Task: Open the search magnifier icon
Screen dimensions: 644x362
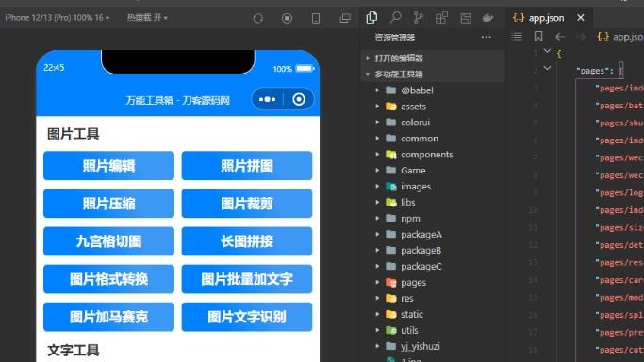Action: click(395, 17)
